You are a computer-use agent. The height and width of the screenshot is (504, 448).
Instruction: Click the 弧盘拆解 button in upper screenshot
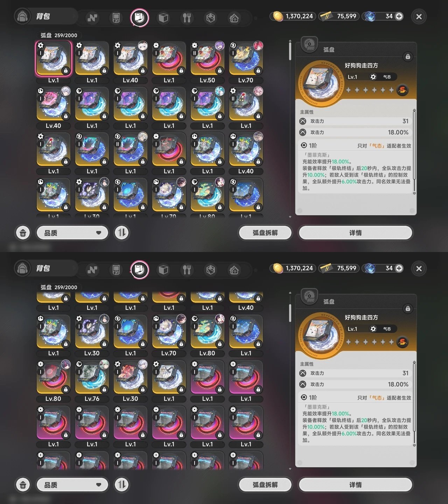265,233
